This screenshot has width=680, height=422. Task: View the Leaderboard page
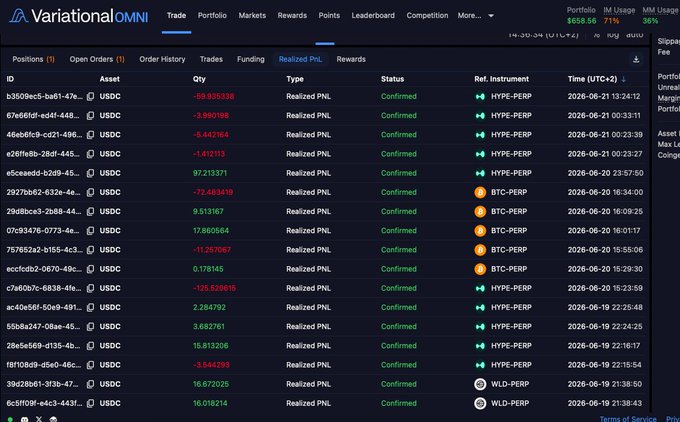373,16
